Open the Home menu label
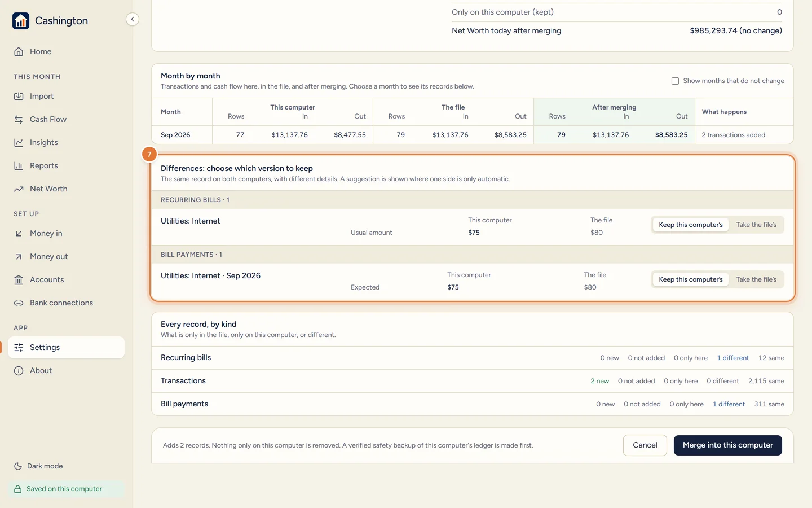Image resolution: width=812 pixels, height=508 pixels. pyautogui.click(x=41, y=51)
